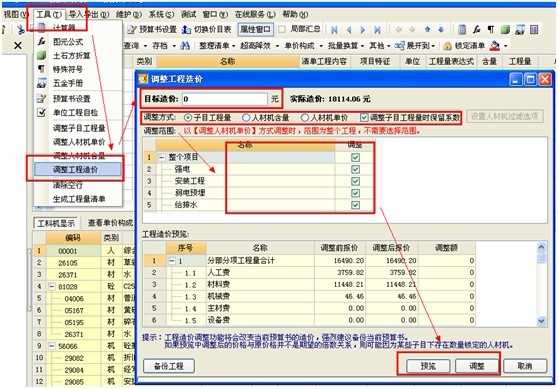Open the calculator toolbar icon
558x389 pixels.
[462, 30]
